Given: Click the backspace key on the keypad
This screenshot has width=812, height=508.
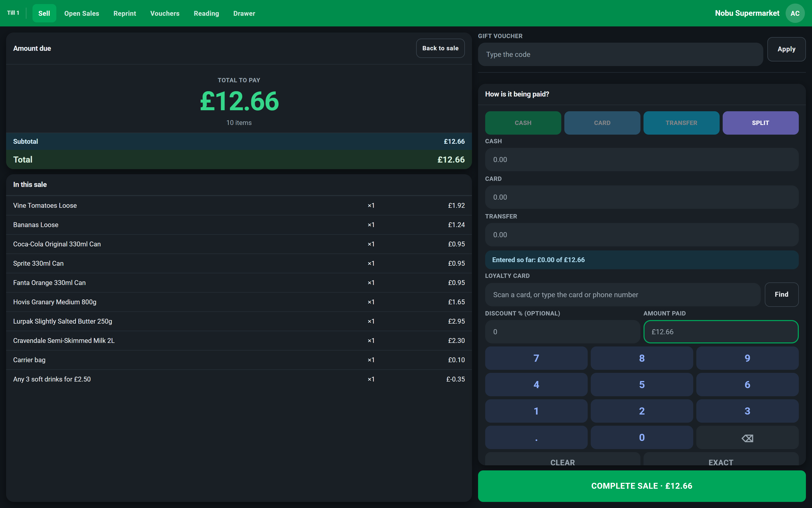Looking at the screenshot, I should coord(747,437).
